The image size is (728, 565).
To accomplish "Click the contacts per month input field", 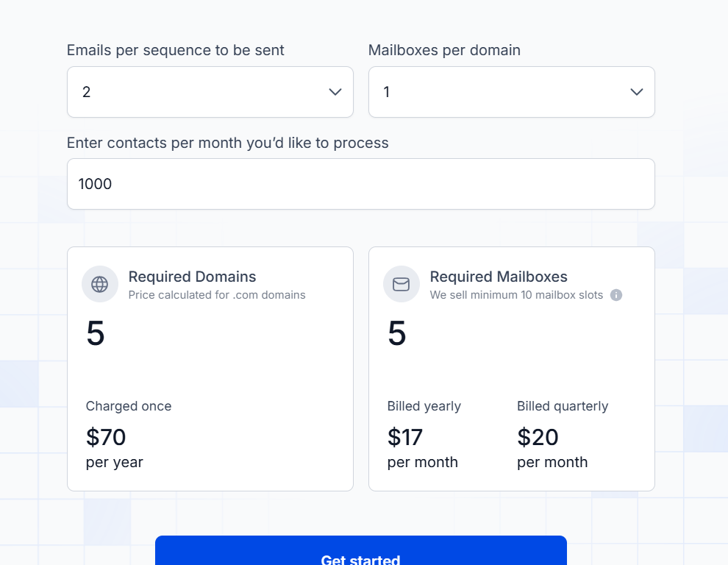I will click(360, 184).
